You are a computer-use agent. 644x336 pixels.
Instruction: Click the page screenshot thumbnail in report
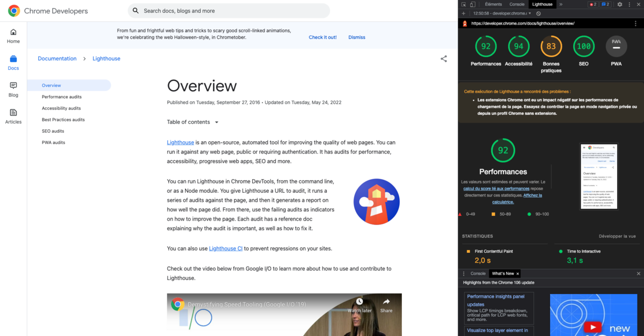(599, 176)
